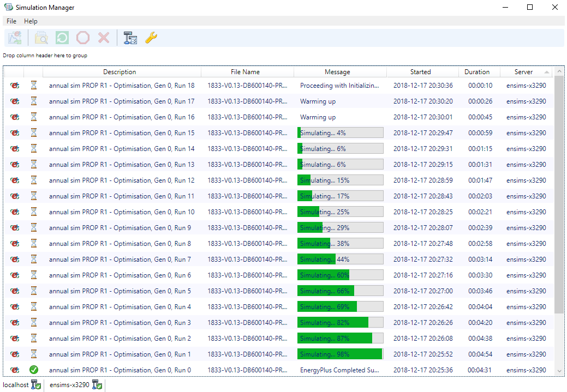Screen dimensions: 567x392
Task: Sort by the Duration column header
Action: coord(480,72)
